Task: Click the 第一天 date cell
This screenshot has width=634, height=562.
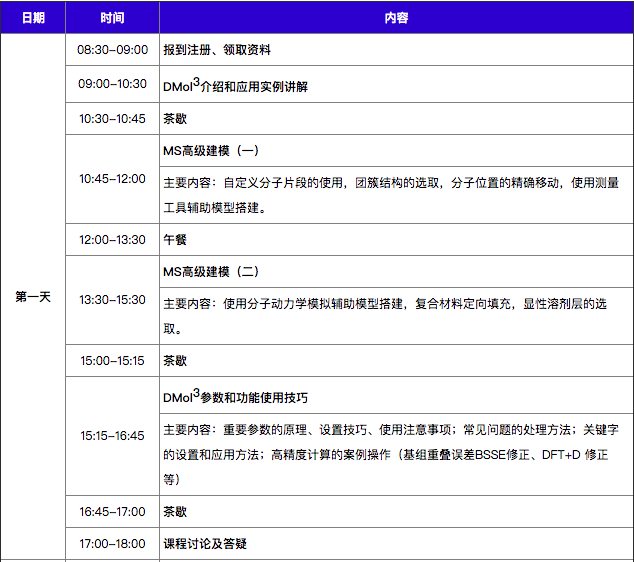Action: (33, 297)
